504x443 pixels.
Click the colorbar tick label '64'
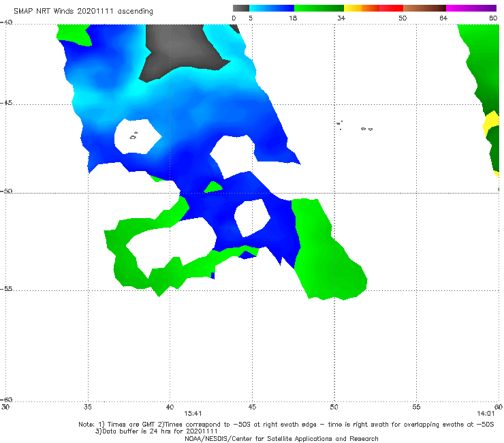coord(443,18)
